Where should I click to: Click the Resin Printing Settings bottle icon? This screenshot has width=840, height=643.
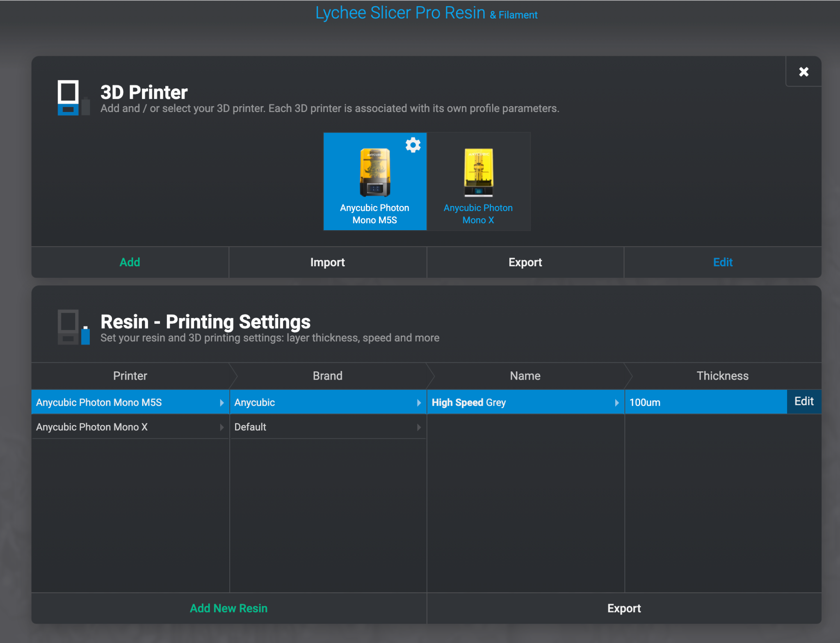tap(73, 327)
